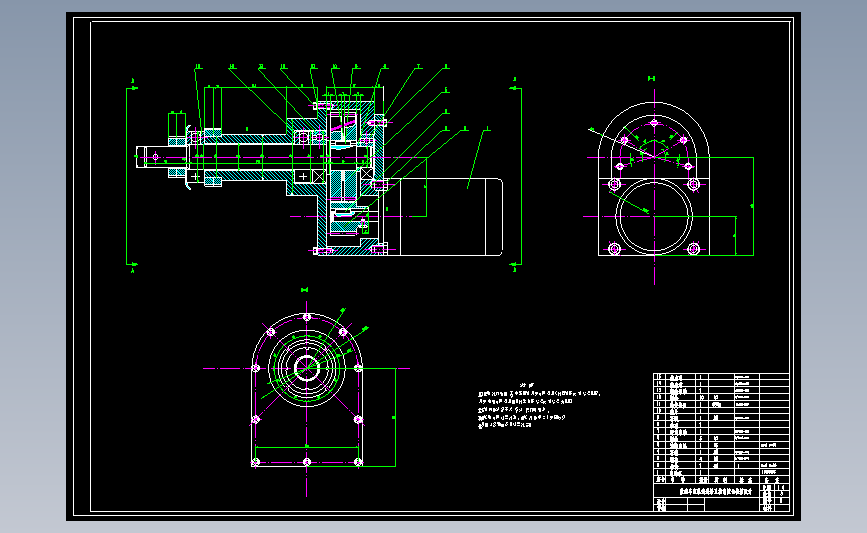The width and height of the screenshot is (867, 533).
Task: Pick the topmost bolt hole of bottom view
Action: [x=307, y=317]
